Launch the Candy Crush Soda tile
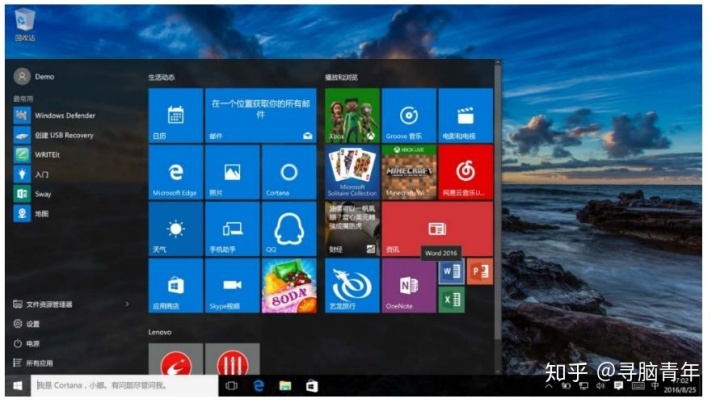This screenshot has width=720, height=403. 289,285
